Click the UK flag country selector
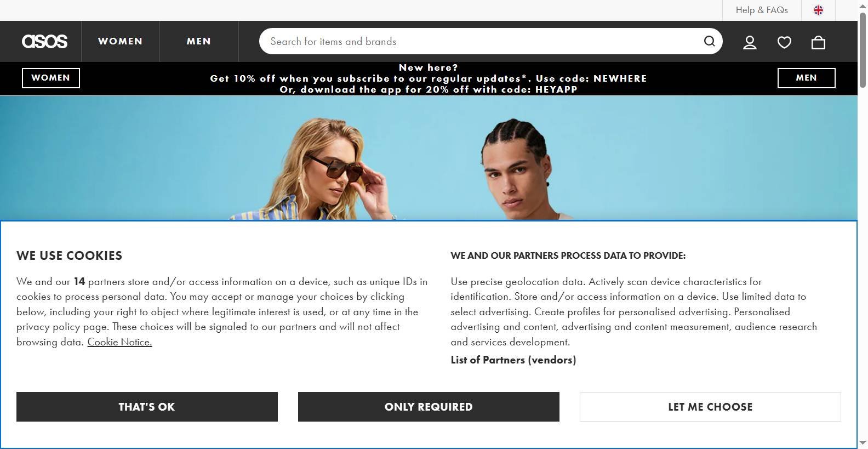 pyautogui.click(x=818, y=10)
